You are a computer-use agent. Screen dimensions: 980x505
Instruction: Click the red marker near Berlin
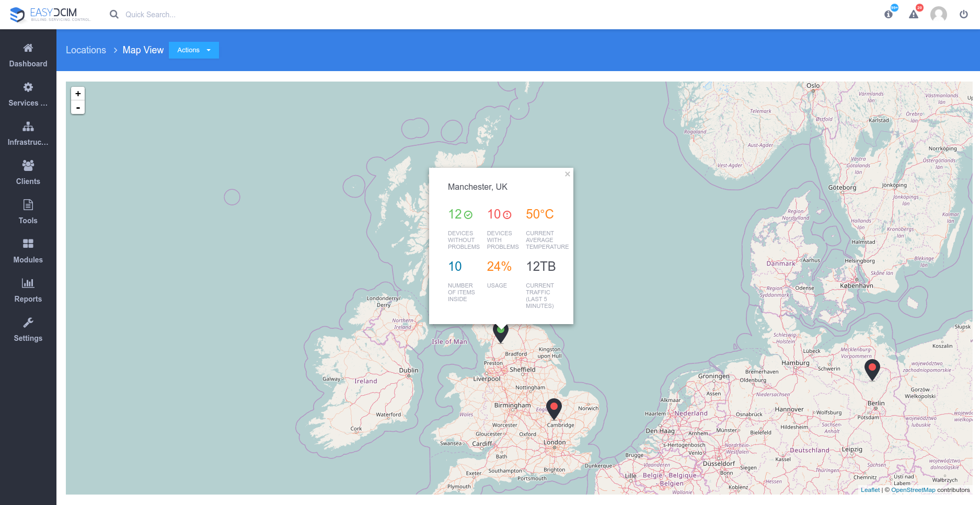872,370
